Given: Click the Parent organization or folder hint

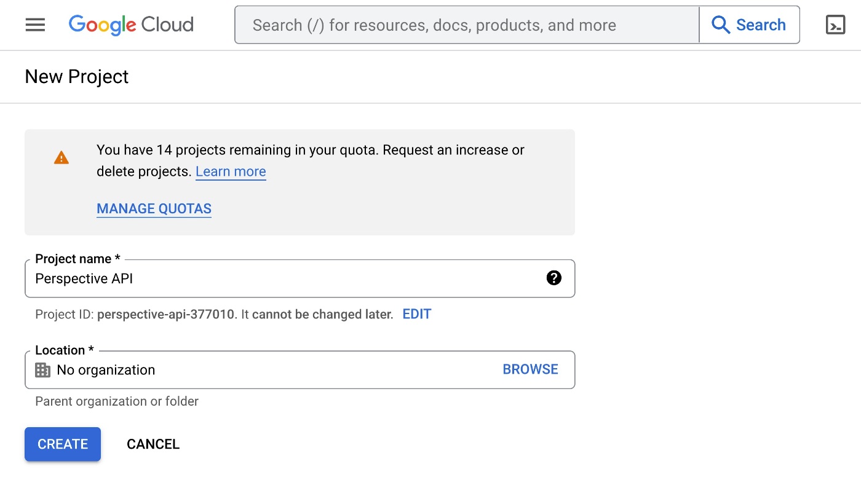Looking at the screenshot, I should pos(117,401).
